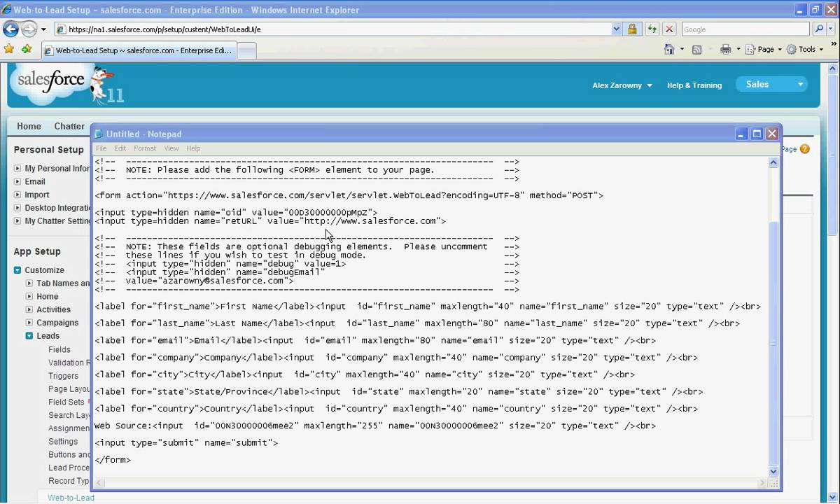This screenshot has width=840, height=504.
Task: Minimize the Notepad window
Action: click(742, 134)
